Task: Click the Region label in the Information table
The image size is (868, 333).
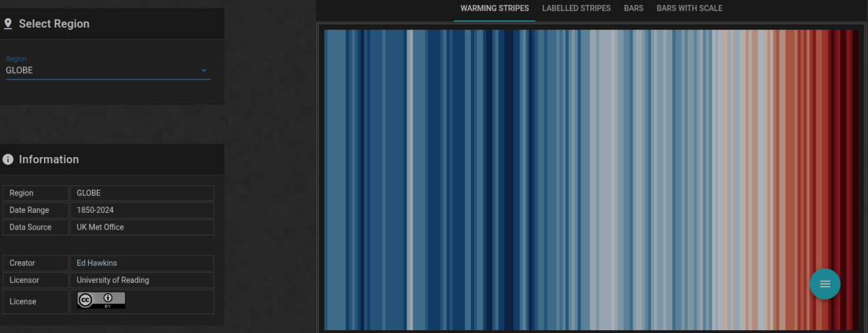Action: 36,193
